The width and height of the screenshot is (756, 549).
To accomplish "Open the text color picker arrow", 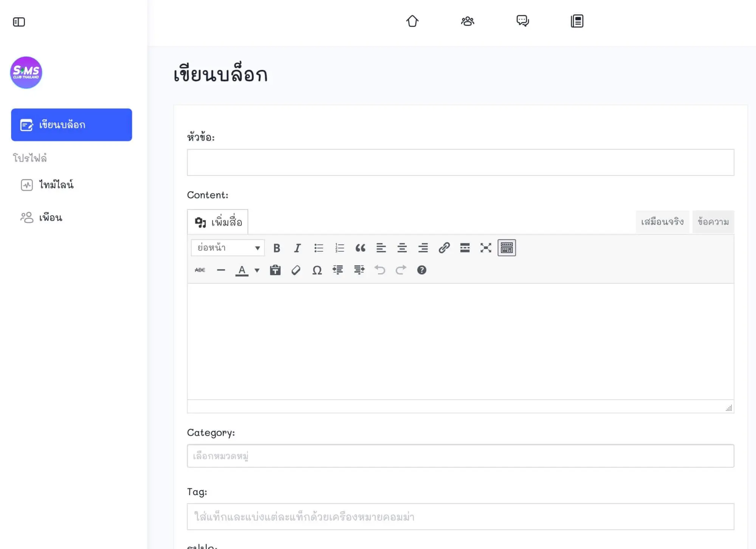I will click(257, 270).
